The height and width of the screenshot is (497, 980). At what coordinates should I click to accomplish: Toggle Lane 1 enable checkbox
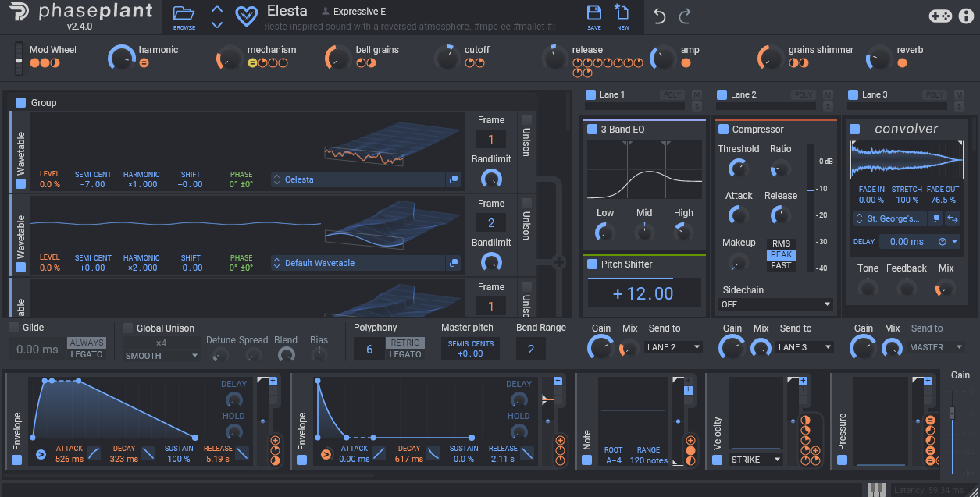click(x=590, y=94)
